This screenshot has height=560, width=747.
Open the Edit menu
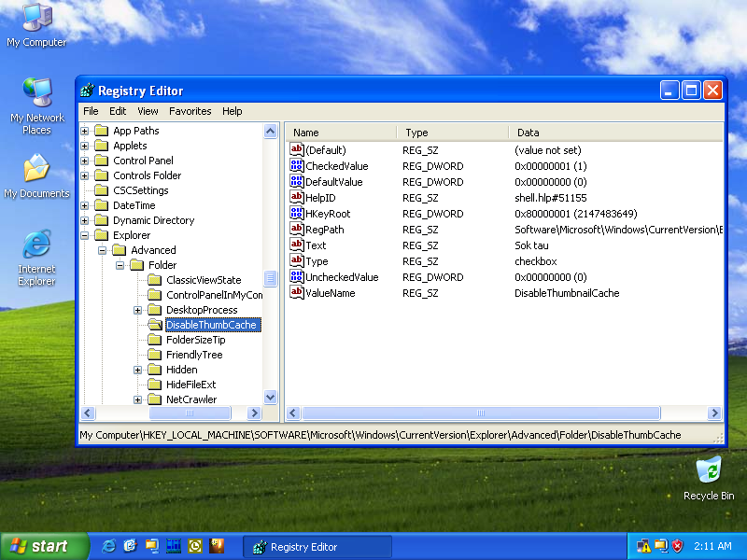(x=118, y=111)
